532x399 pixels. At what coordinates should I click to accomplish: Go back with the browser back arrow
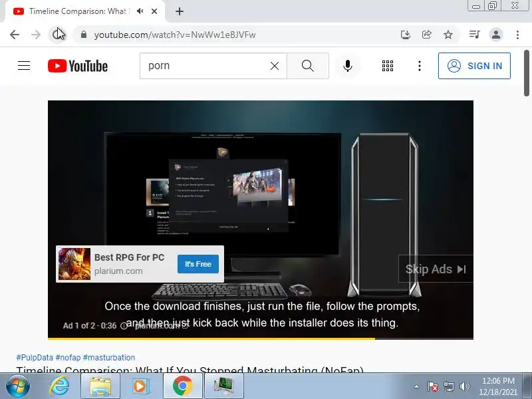pyautogui.click(x=15, y=35)
